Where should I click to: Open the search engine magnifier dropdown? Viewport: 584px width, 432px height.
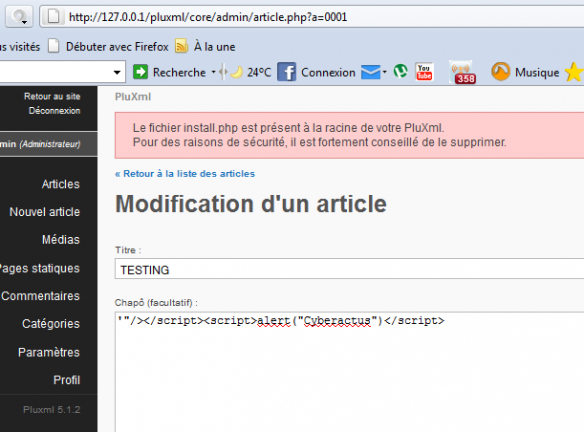coord(19,17)
